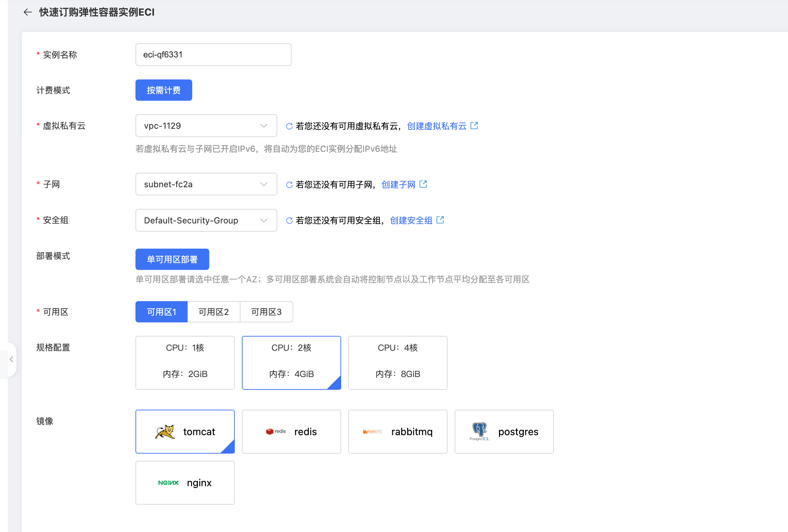Select the postgres image with elephant logo
This screenshot has width=788, height=532.
pos(504,432)
